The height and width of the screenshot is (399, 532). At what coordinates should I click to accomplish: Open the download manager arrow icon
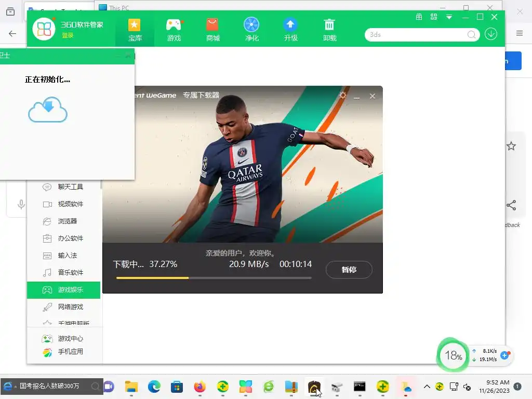pyautogui.click(x=490, y=34)
